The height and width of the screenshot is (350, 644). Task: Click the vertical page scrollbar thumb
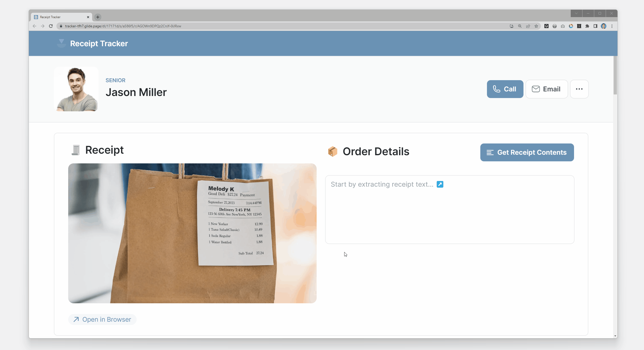615,75
